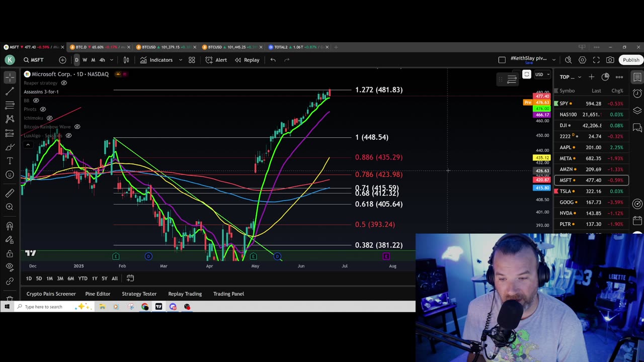Select the crosshair cursor tool

(10, 77)
